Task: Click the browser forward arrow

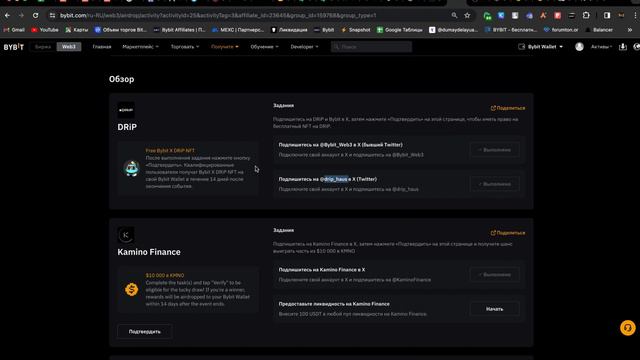Action: pos(21,16)
